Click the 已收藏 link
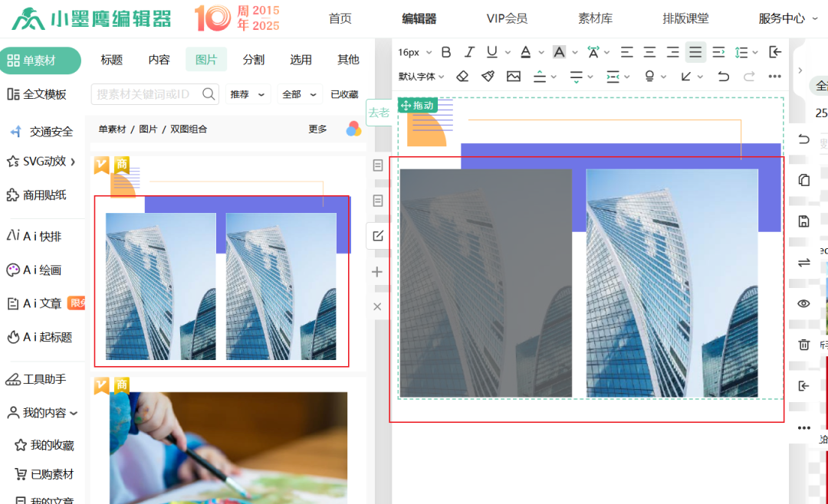The width and height of the screenshot is (828, 504). click(344, 94)
